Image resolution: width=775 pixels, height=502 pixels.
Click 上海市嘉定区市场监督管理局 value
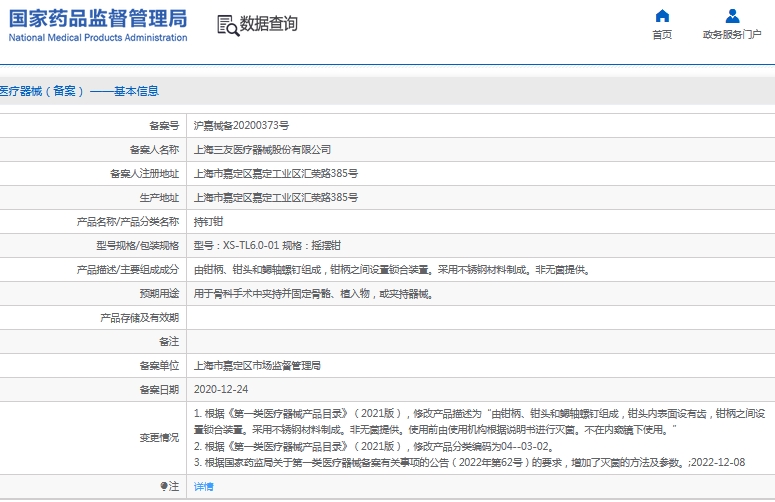[257, 366]
